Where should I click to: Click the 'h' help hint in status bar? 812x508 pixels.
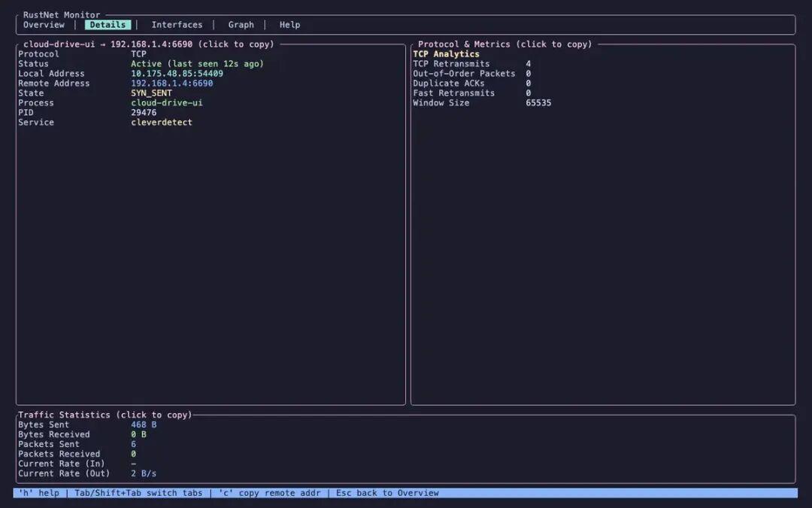(x=39, y=493)
